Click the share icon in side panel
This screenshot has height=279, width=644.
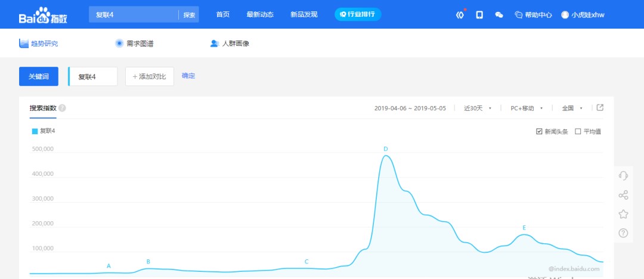[x=623, y=195]
